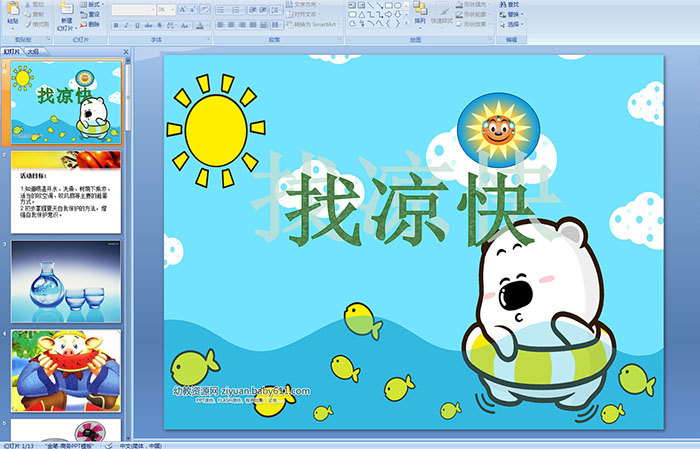
Task: Select the Rounded Rectangle shape
Action: tap(352, 14)
